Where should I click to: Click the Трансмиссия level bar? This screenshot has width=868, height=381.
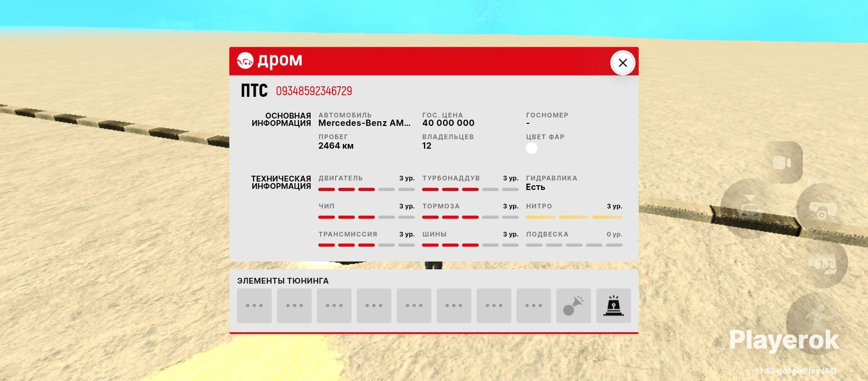[x=366, y=245]
